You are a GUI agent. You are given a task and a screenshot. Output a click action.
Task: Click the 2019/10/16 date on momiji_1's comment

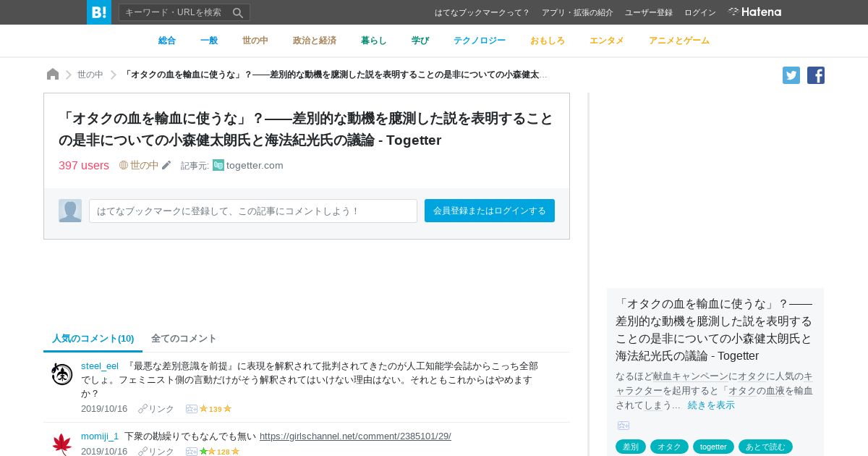104,452
